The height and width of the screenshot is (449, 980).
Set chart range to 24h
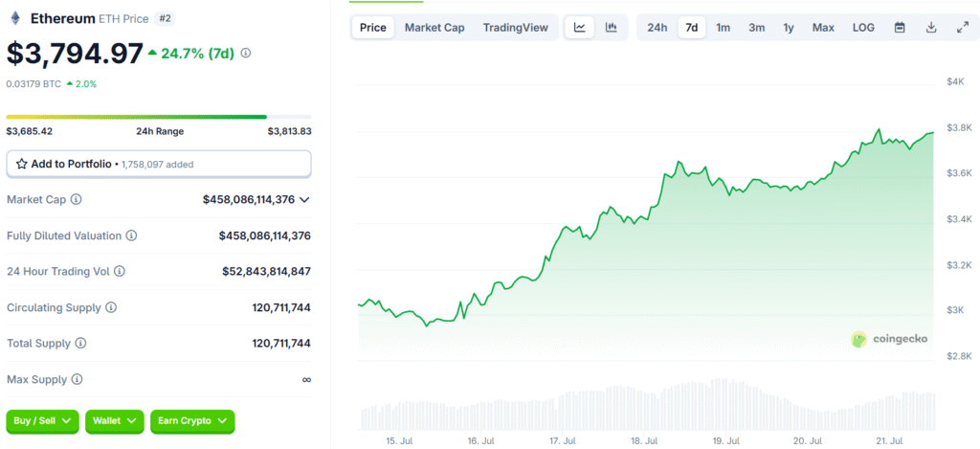(657, 28)
